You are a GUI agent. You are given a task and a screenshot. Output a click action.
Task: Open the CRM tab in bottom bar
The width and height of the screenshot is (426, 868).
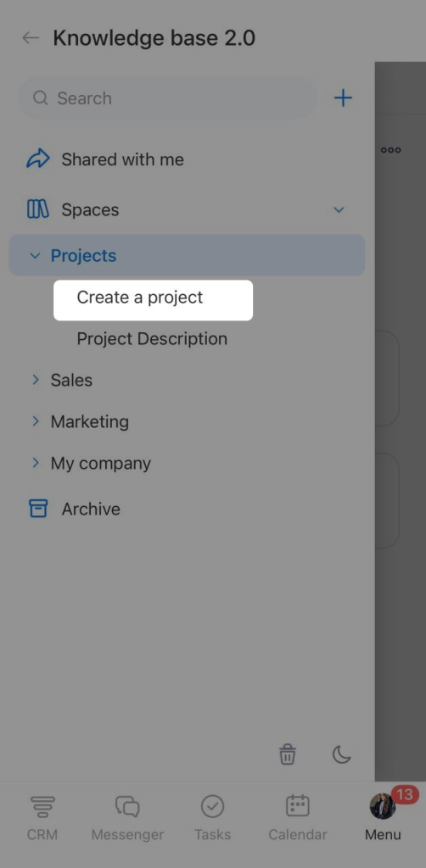[42, 818]
